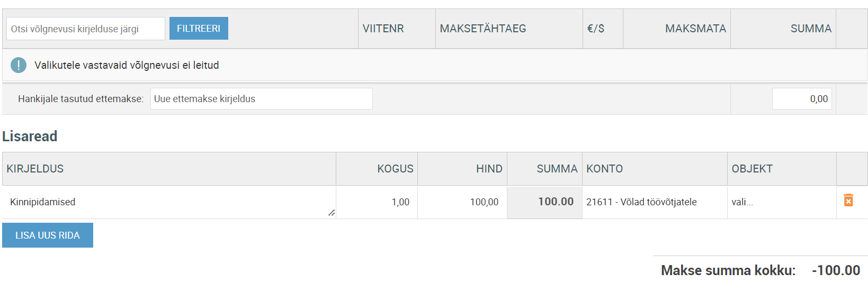Click the KIRJELDUS column header
This screenshot has height=291, width=868.
click(35, 169)
